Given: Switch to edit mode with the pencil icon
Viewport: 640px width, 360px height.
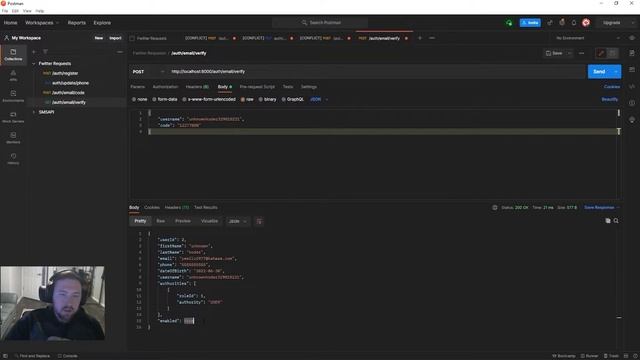Looking at the screenshot, I should 601,53.
